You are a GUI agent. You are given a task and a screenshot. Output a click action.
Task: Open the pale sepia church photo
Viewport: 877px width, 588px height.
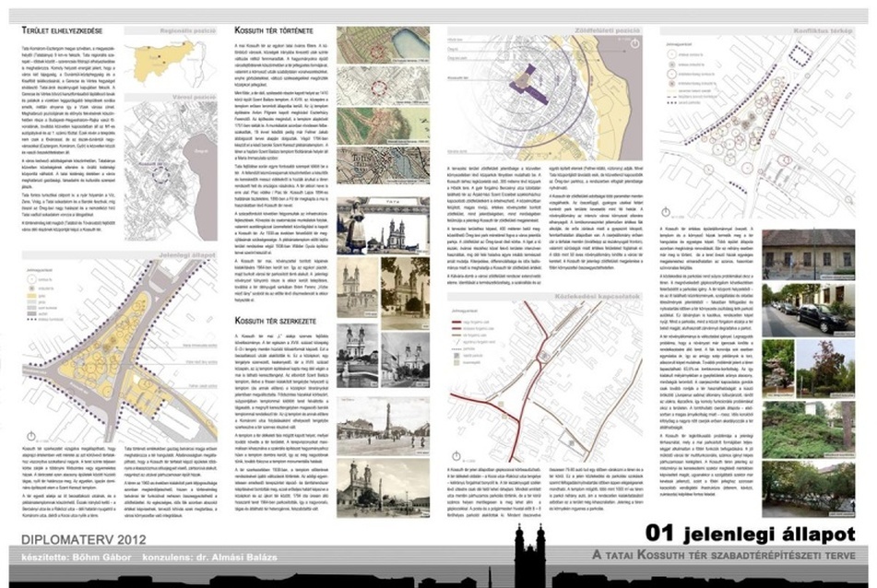(x=358, y=288)
